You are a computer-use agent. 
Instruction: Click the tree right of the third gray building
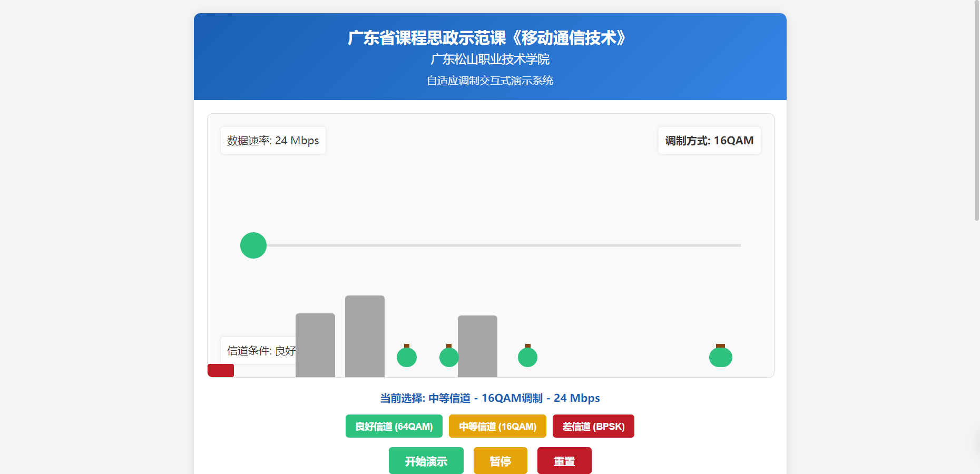(x=527, y=357)
